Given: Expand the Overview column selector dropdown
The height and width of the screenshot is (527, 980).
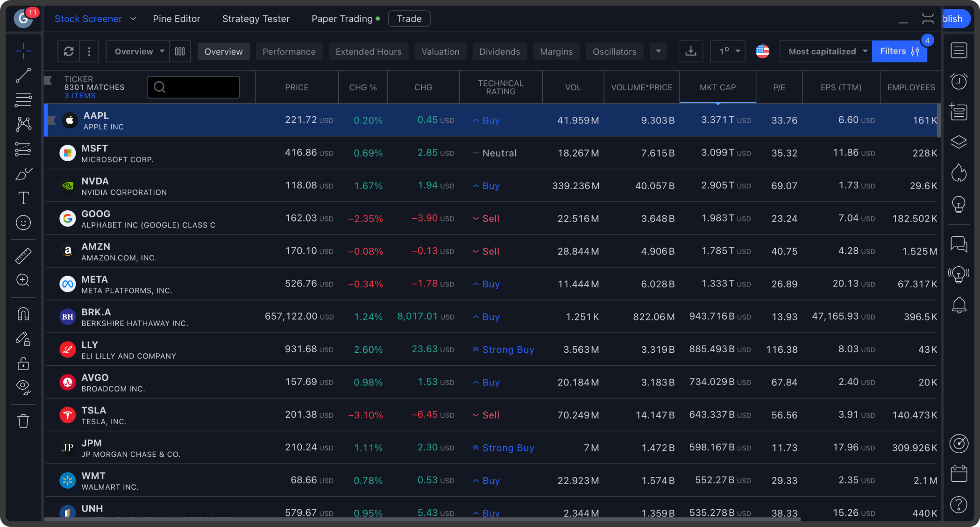Looking at the screenshot, I should point(137,50).
